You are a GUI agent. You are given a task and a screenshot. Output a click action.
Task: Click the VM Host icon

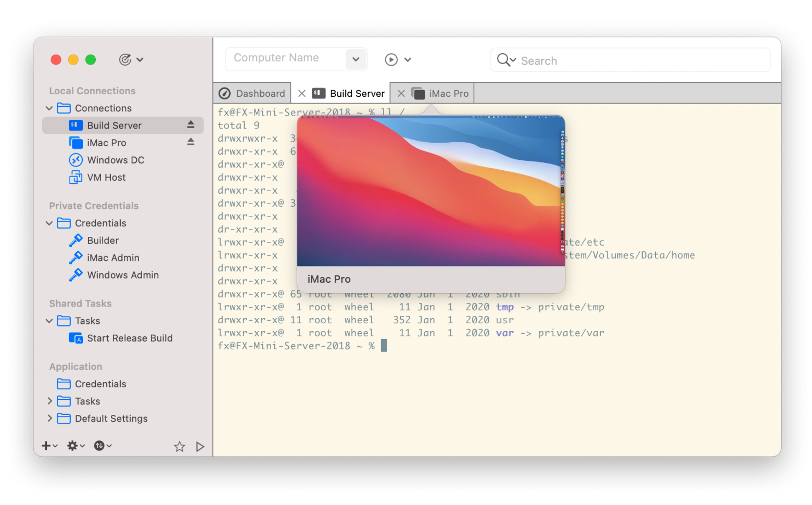75,178
